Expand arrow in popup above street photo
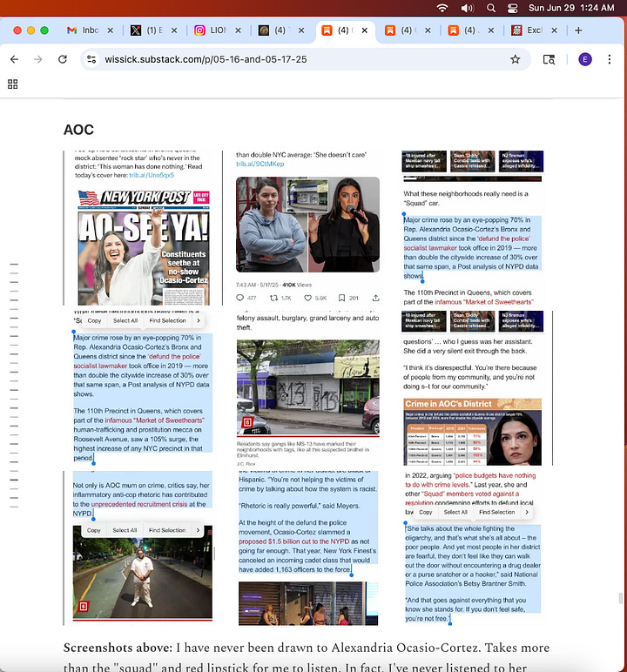This screenshot has height=672, width=627. 198,530
